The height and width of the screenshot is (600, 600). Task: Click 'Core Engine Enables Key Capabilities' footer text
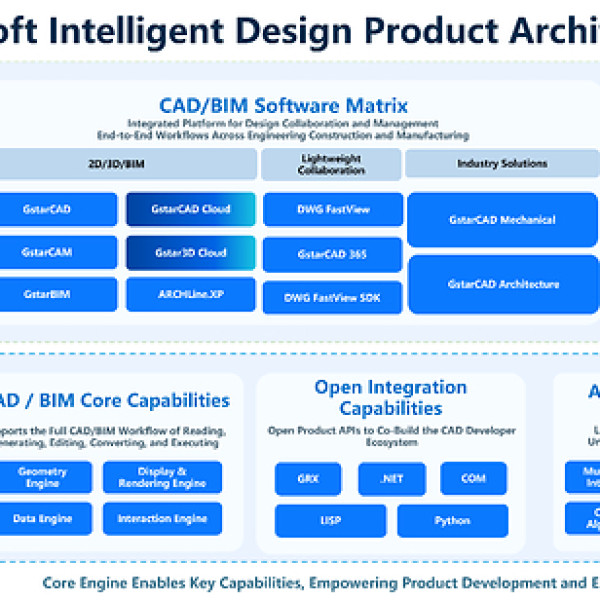pos(321,583)
